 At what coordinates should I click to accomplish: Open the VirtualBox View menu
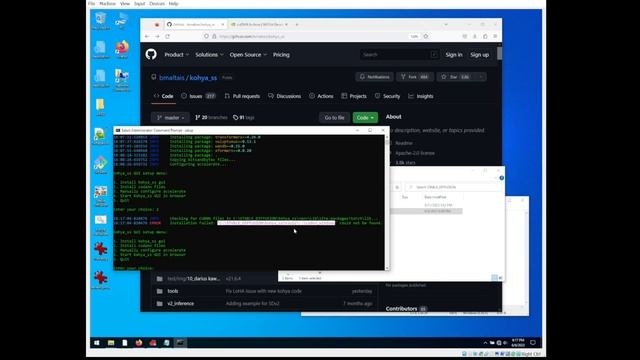(x=125, y=4)
